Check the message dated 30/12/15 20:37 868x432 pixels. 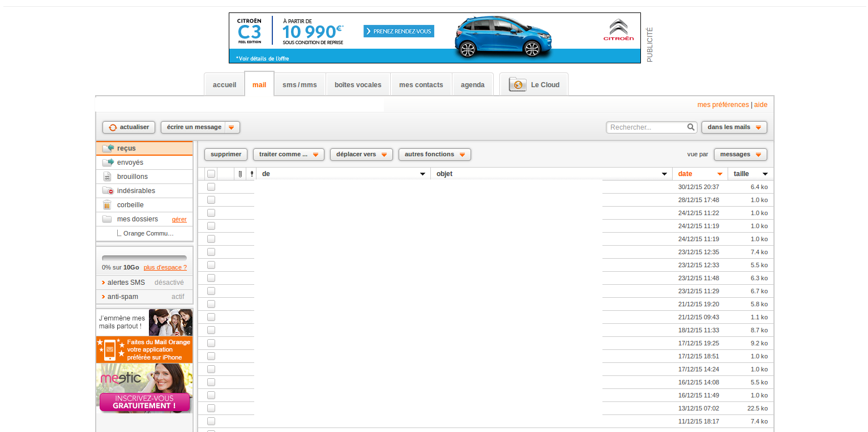(211, 187)
